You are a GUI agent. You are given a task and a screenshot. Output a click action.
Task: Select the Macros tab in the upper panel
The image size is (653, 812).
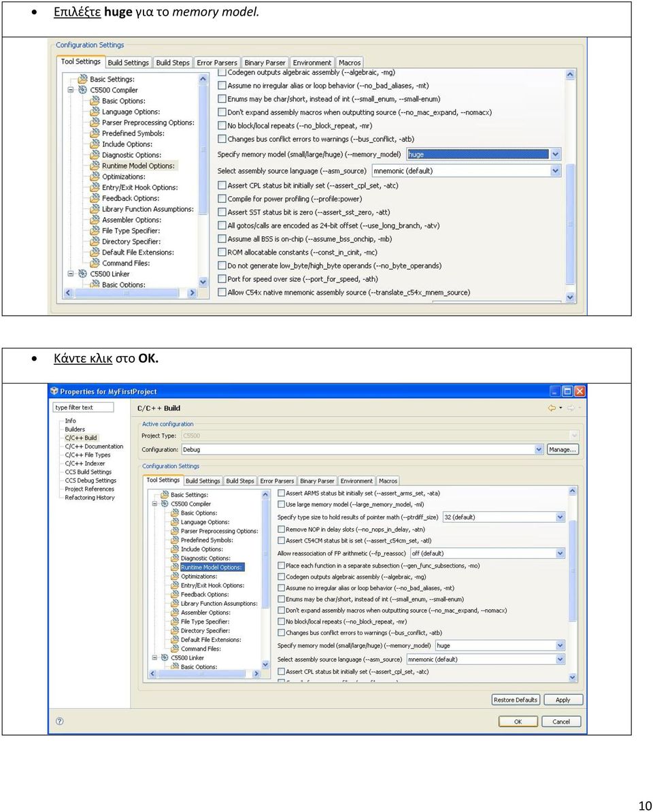pos(350,63)
